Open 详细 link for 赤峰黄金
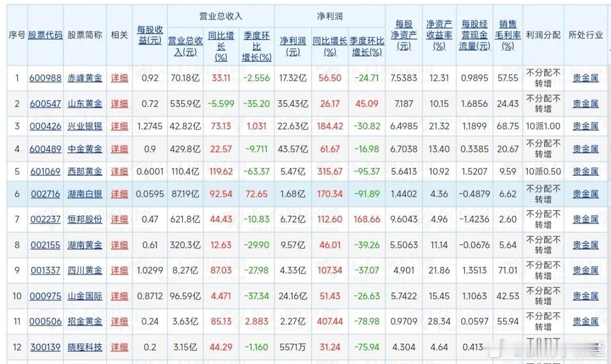Screen dimensions: 611x364 119,78
